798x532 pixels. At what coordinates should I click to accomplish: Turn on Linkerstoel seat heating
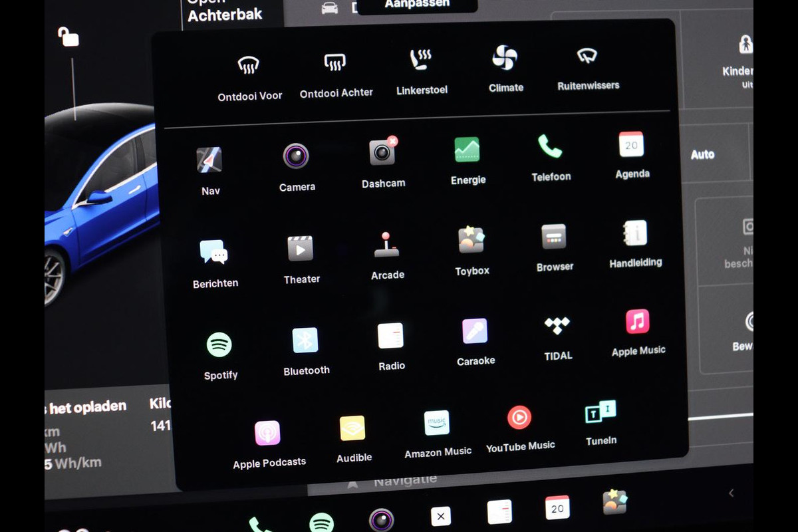(422, 61)
